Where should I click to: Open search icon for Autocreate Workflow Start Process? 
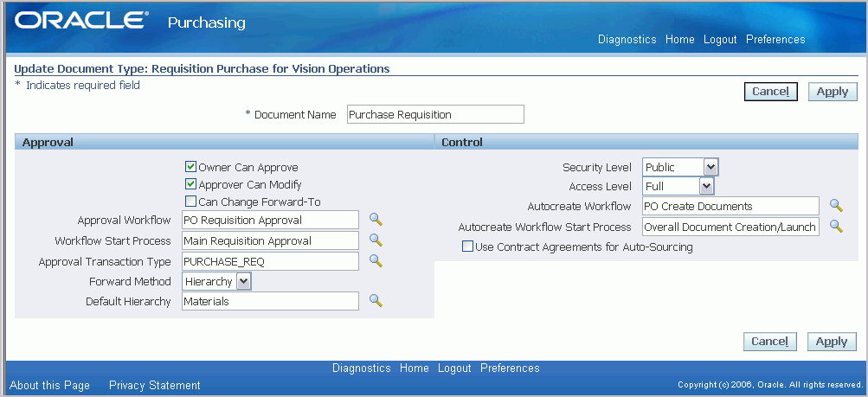(x=836, y=226)
